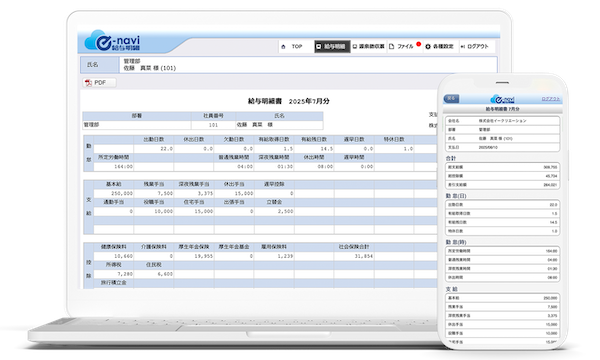Click the 出勤日数 header on the laptop
Image resolution: width=600 pixels, height=360 pixels.
(x=153, y=140)
